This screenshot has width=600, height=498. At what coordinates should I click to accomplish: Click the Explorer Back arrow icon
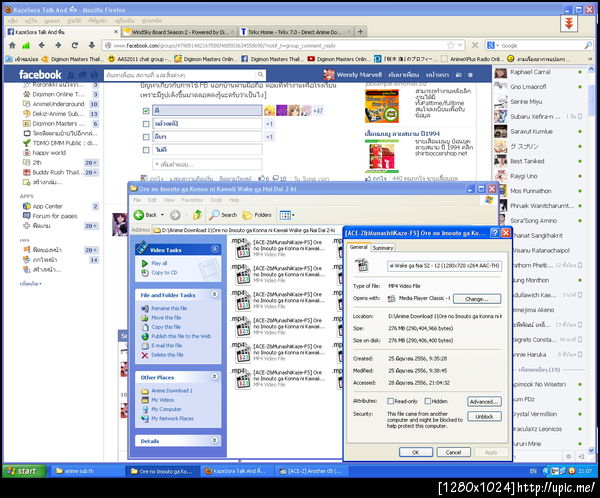tap(138, 214)
